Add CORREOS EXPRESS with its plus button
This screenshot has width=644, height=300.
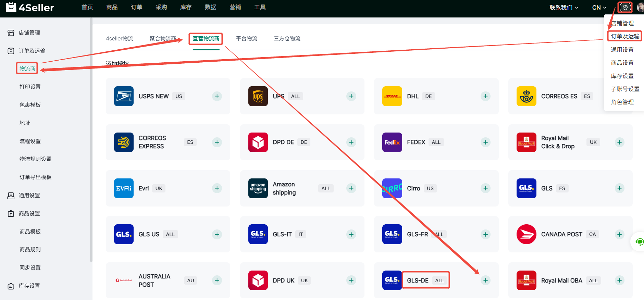click(217, 142)
